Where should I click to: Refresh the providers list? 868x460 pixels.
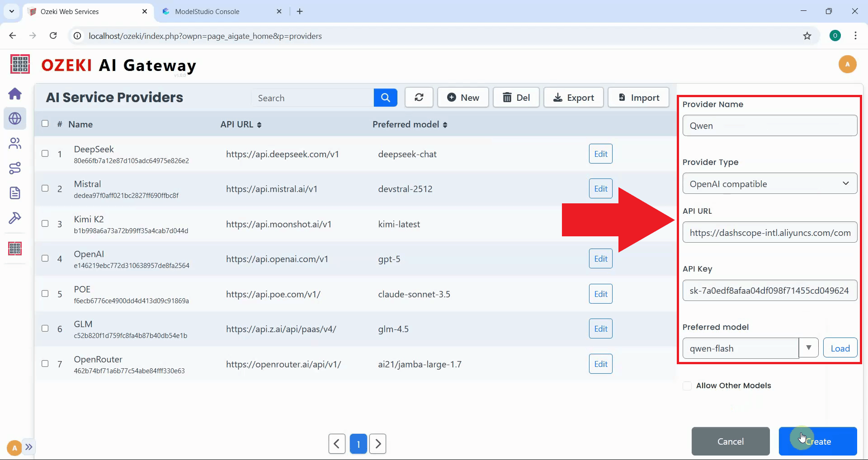(x=419, y=98)
